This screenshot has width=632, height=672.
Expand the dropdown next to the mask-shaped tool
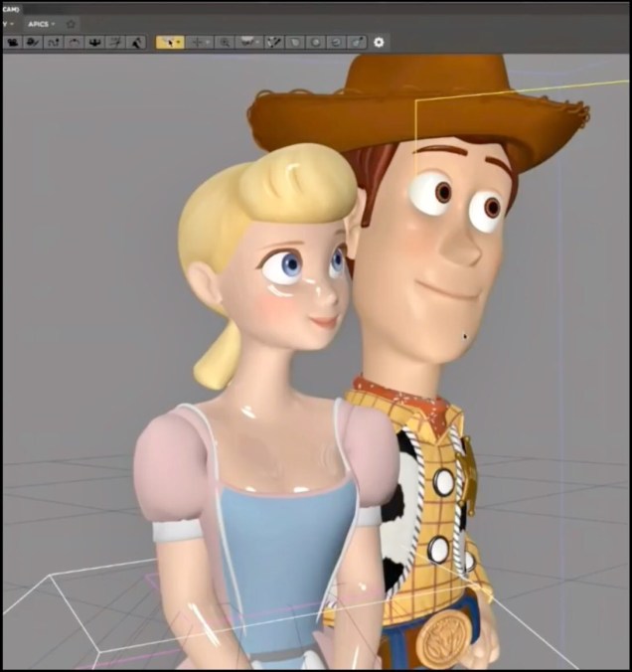coord(258,43)
